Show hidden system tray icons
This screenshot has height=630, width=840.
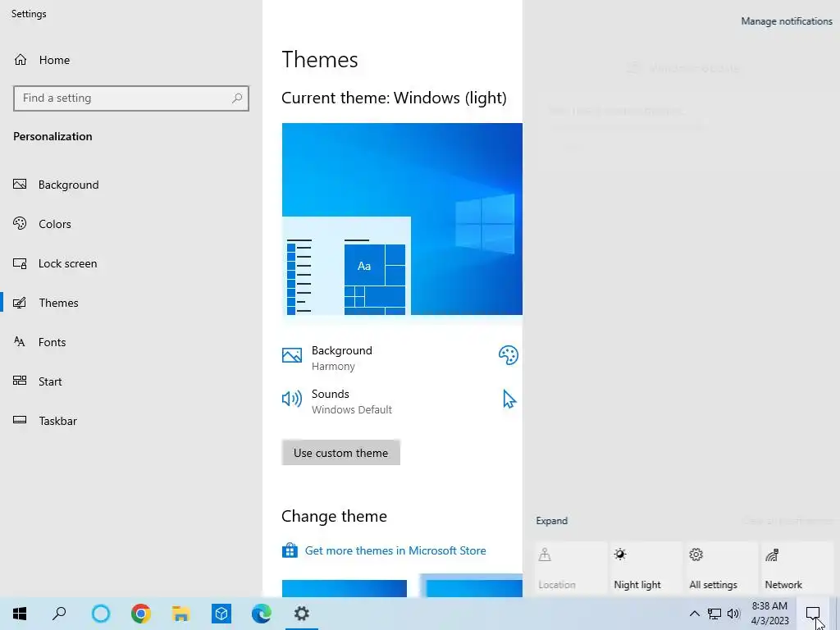(694, 614)
